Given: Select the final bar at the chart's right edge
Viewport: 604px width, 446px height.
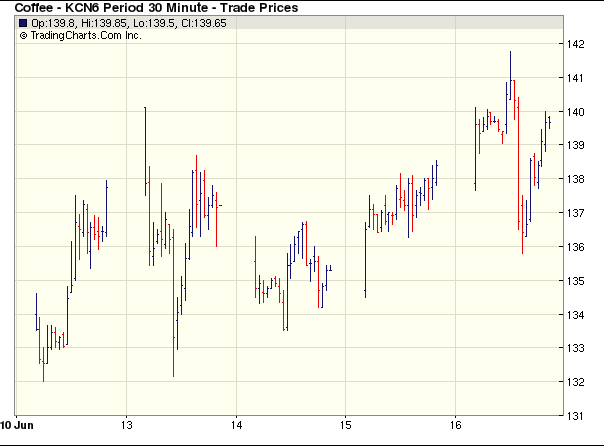Looking at the screenshot, I should [549, 121].
